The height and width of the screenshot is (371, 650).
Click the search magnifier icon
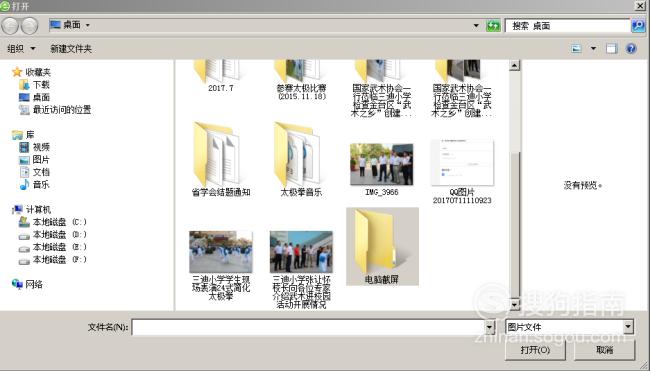coord(638,26)
